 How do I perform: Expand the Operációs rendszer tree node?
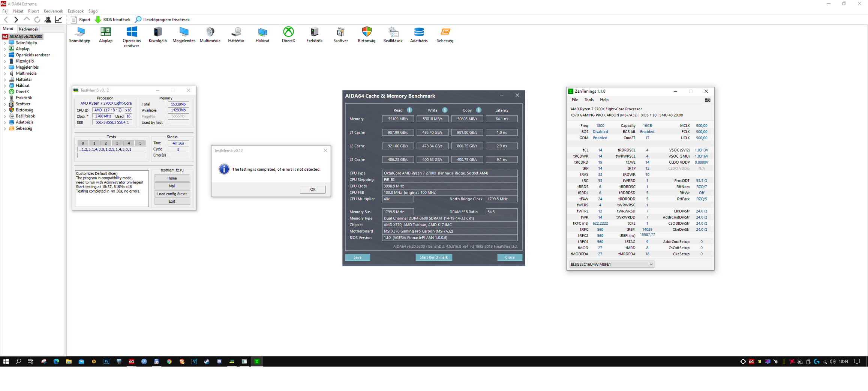pyautogui.click(x=5, y=55)
